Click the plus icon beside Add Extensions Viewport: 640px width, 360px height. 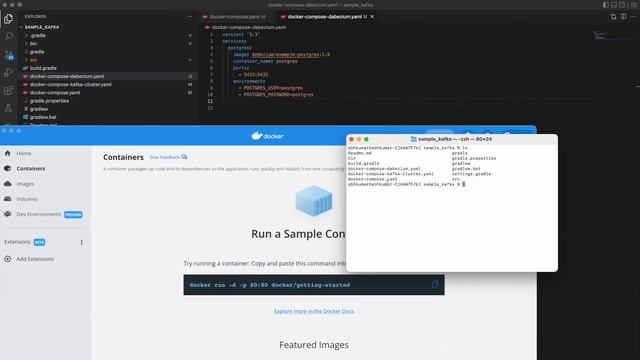(8, 259)
